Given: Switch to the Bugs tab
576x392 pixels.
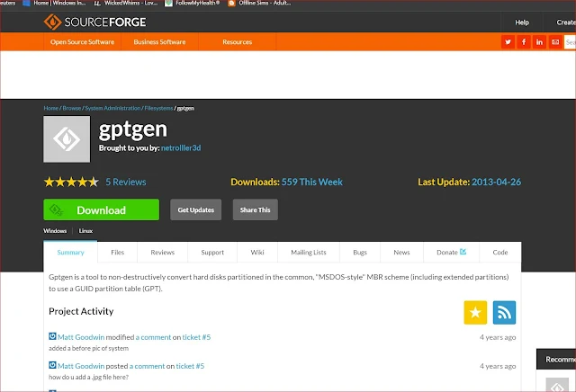Looking at the screenshot, I should [x=360, y=252].
